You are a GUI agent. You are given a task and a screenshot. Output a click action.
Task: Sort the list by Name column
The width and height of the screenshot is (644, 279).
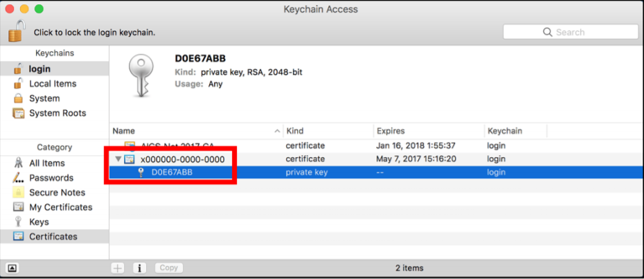[194, 131]
